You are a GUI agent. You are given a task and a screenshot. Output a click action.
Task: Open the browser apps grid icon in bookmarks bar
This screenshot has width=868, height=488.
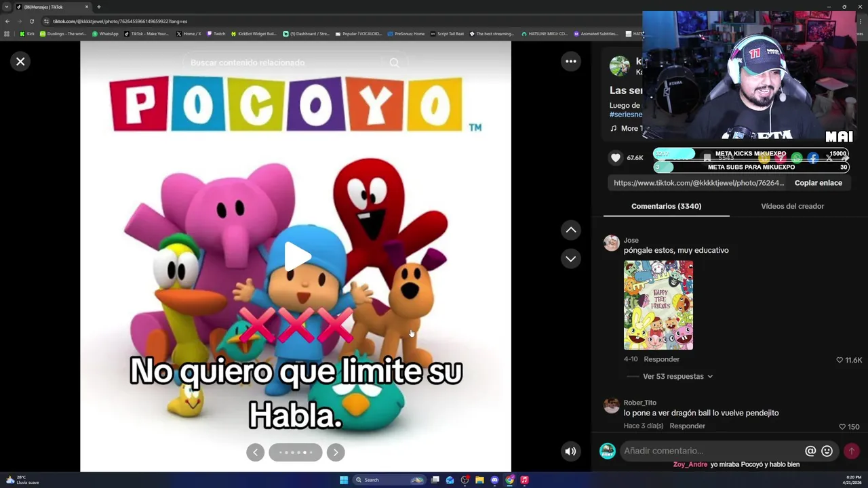coord(7,33)
